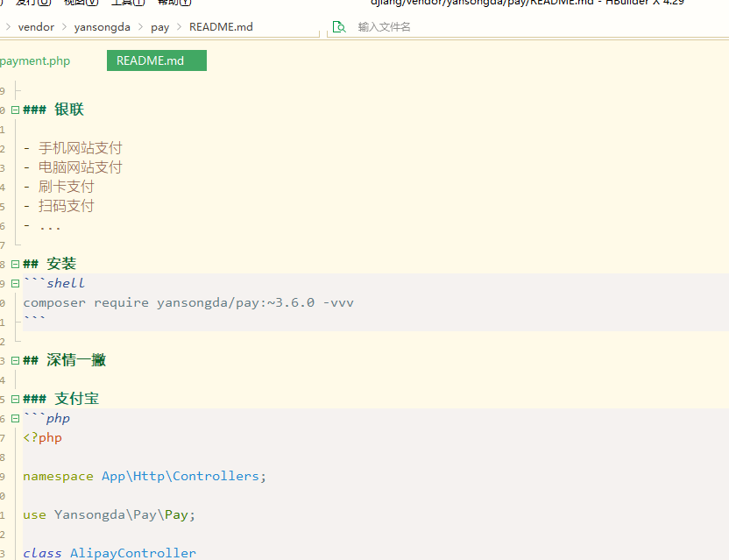The width and height of the screenshot is (729, 560).
Task: Place cursor in the 银联 heading text
Action: coord(69,110)
